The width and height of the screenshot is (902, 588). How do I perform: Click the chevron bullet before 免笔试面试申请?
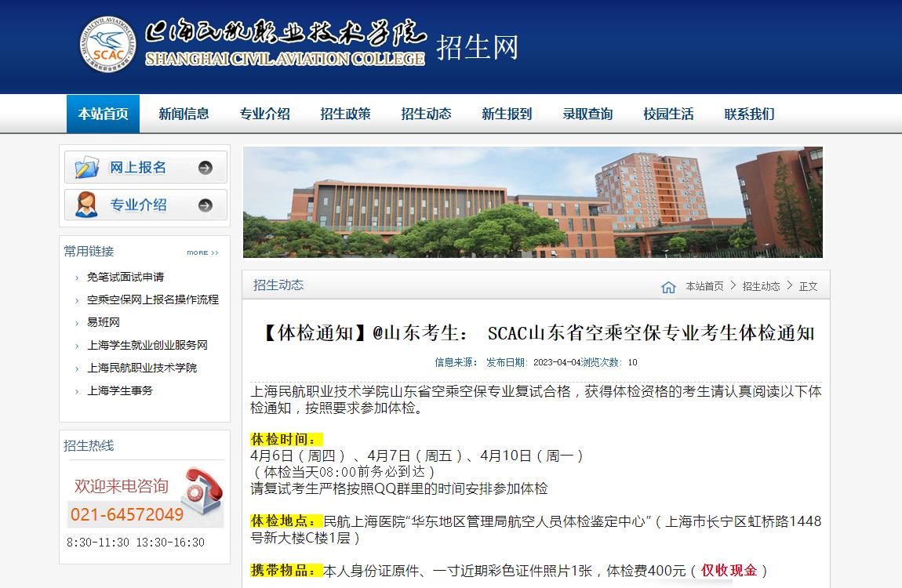tap(77, 278)
